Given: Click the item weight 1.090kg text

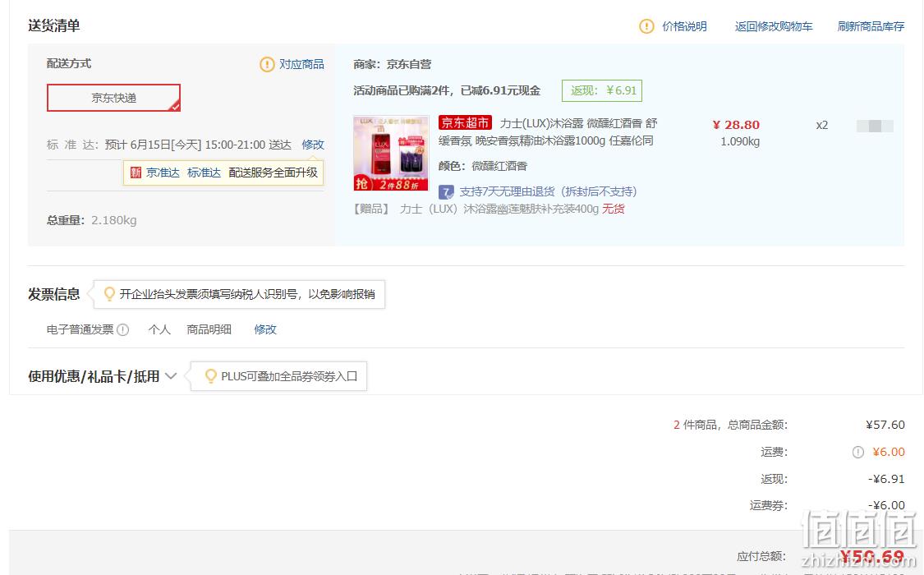Looking at the screenshot, I should coord(740,142).
